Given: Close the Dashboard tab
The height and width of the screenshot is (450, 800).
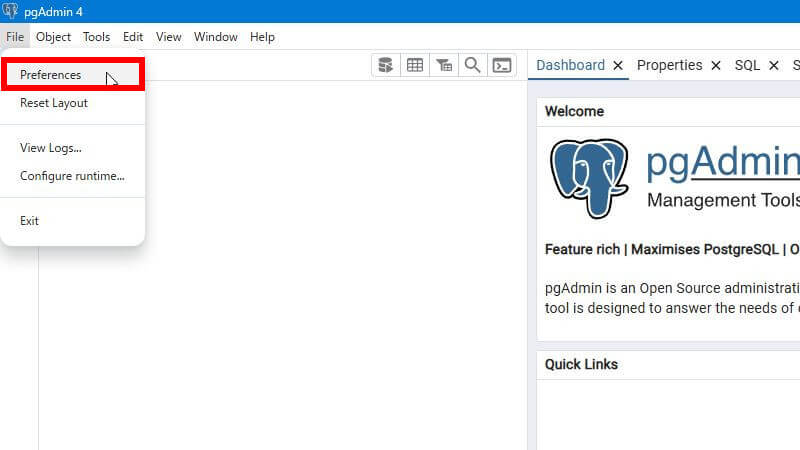Looking at the screenshot, I should (x=618, y=65).
